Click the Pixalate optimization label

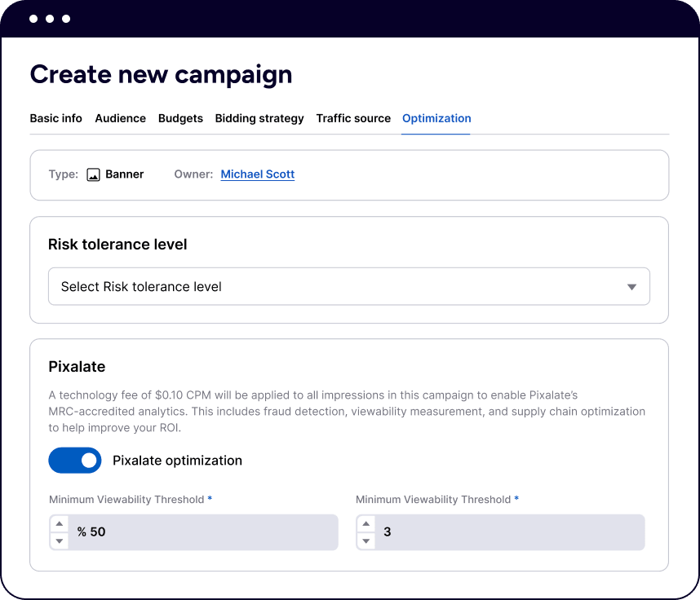pos(177,461)
